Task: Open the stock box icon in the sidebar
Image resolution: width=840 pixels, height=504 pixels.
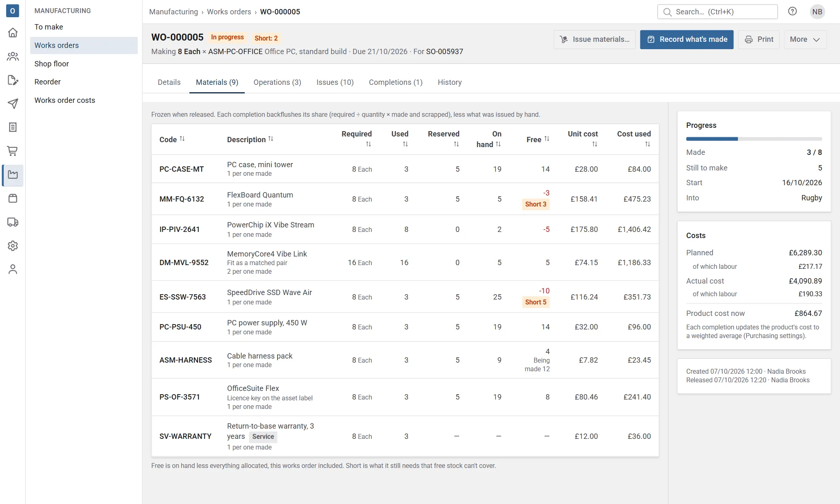Action: pos(13,199)
